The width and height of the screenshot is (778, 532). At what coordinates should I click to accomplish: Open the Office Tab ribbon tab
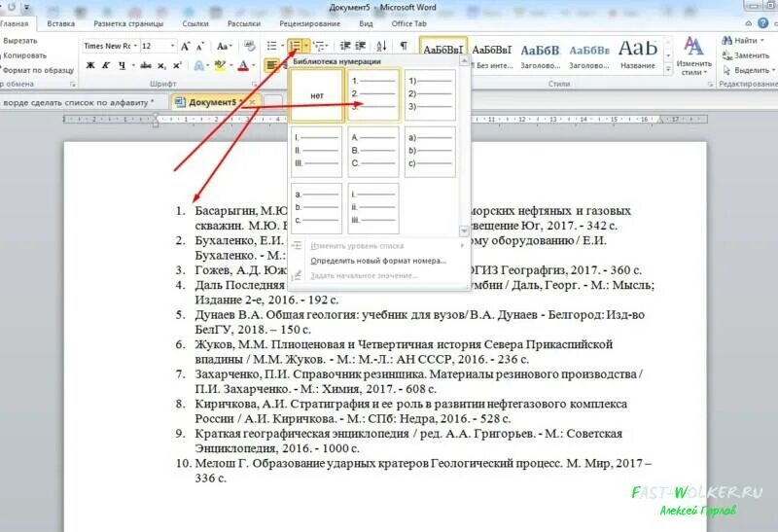pyautogui.click(x=408, y=23)
